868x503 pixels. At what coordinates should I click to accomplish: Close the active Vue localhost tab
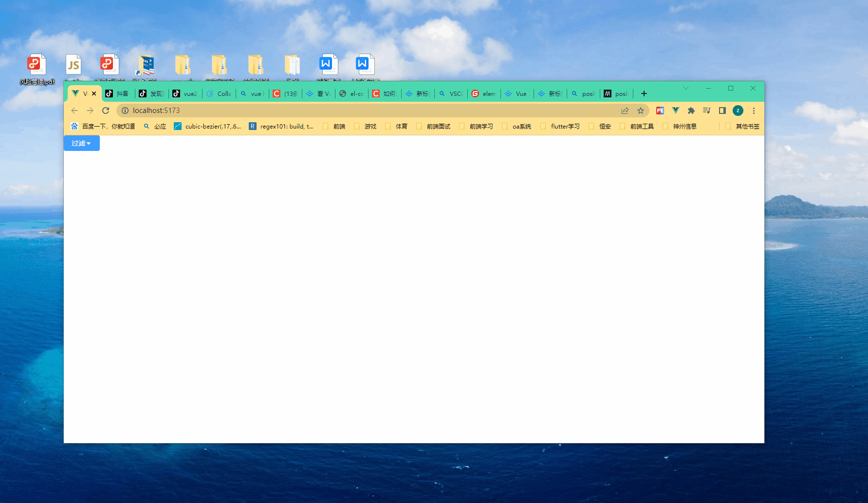94,93
